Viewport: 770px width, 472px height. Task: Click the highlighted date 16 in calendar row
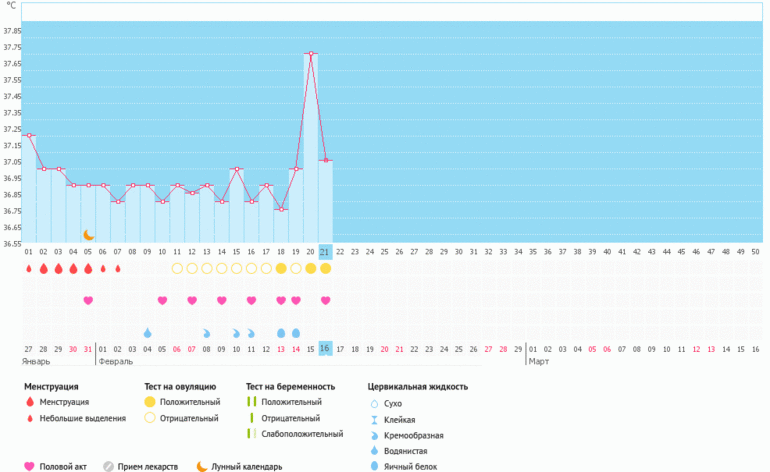pos(325,348)
